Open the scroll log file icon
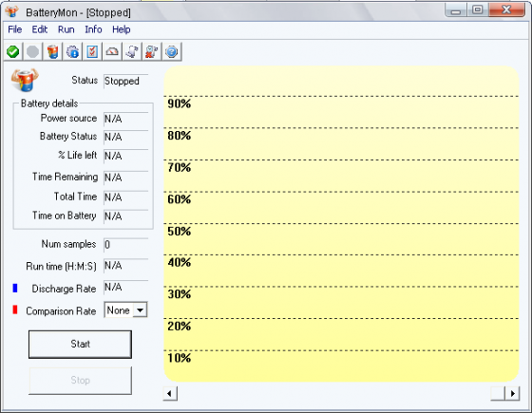 click(x=132, y=52)
